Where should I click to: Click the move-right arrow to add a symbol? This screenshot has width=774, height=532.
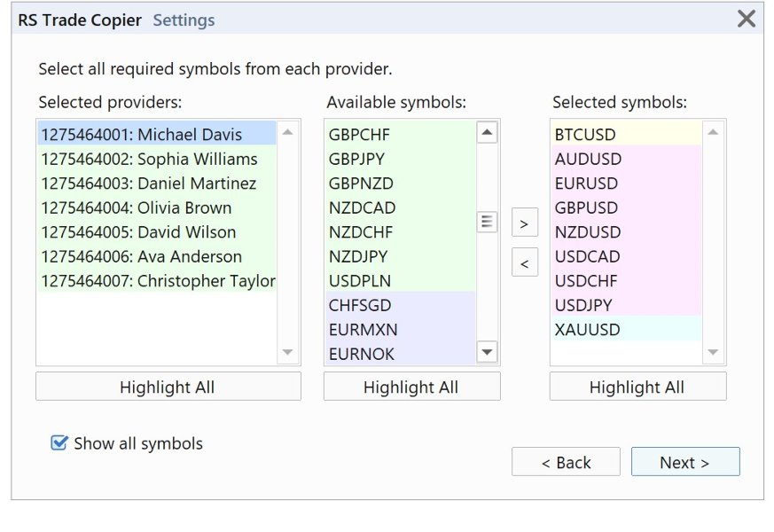click(x=525, y=224)
